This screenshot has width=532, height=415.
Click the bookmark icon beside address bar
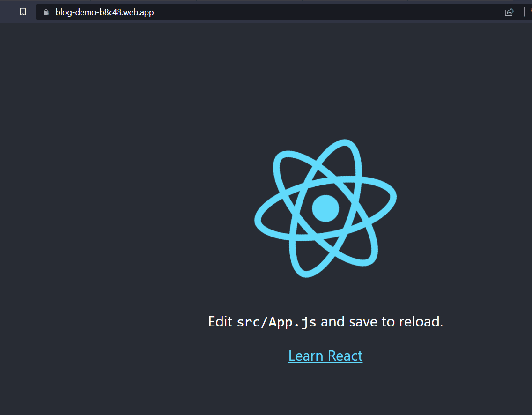pyautogui.click(x=23, y=12)
